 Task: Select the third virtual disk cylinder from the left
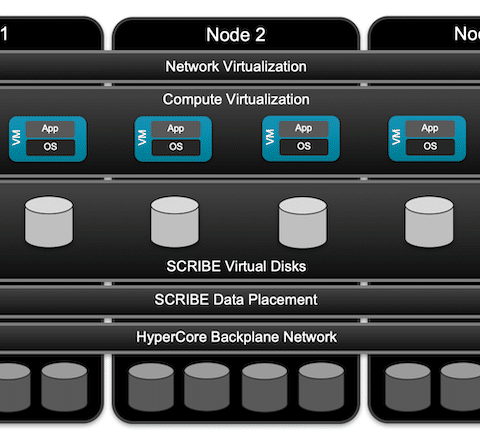point(303,222)
